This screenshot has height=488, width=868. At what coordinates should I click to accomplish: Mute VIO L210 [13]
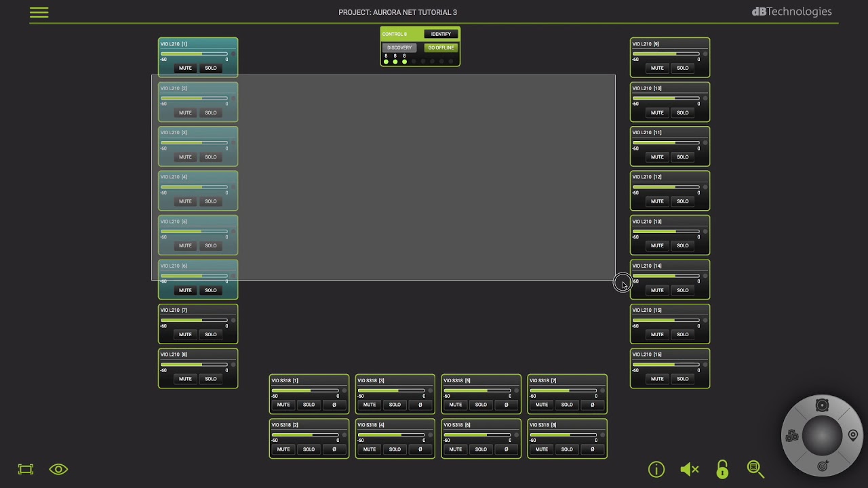point(657,245)
